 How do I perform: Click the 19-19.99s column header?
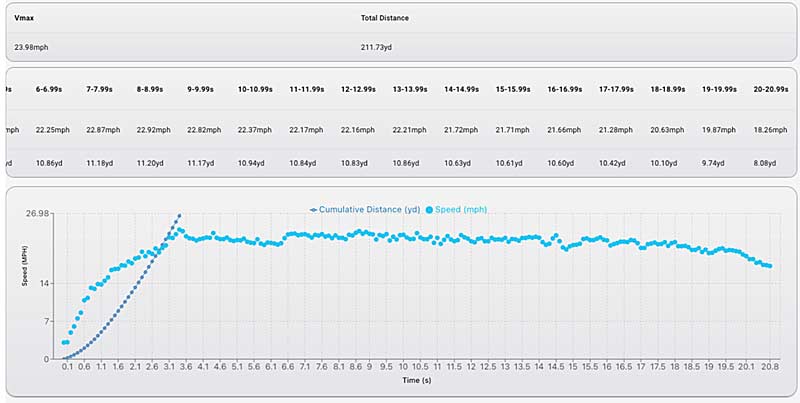(719, 89)
